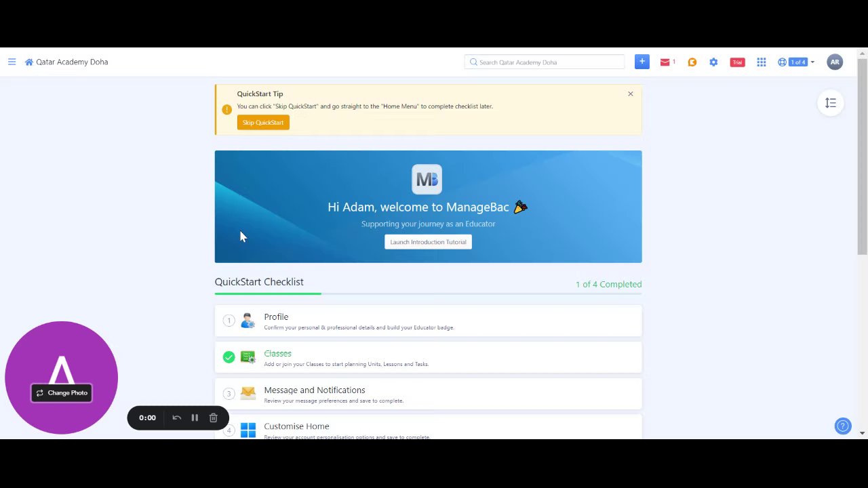Open the apps grid launcher

pyautogui.click(x=762, y=62)
